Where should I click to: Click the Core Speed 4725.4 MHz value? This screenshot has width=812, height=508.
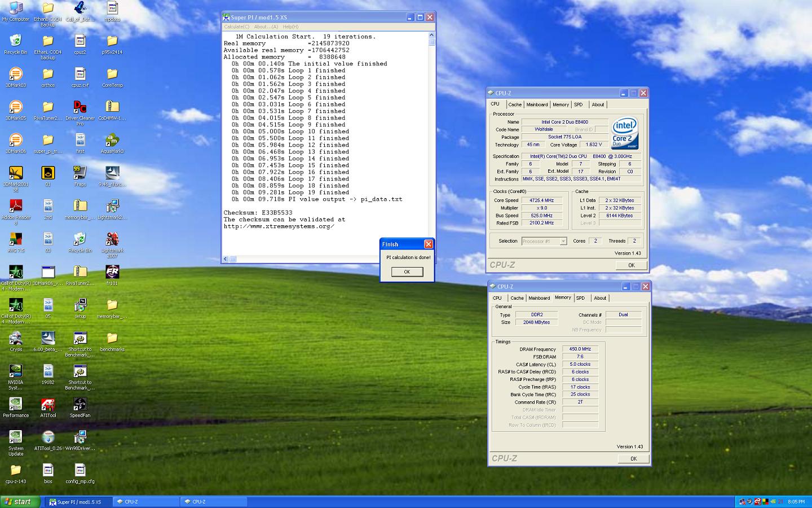point(541,200)
